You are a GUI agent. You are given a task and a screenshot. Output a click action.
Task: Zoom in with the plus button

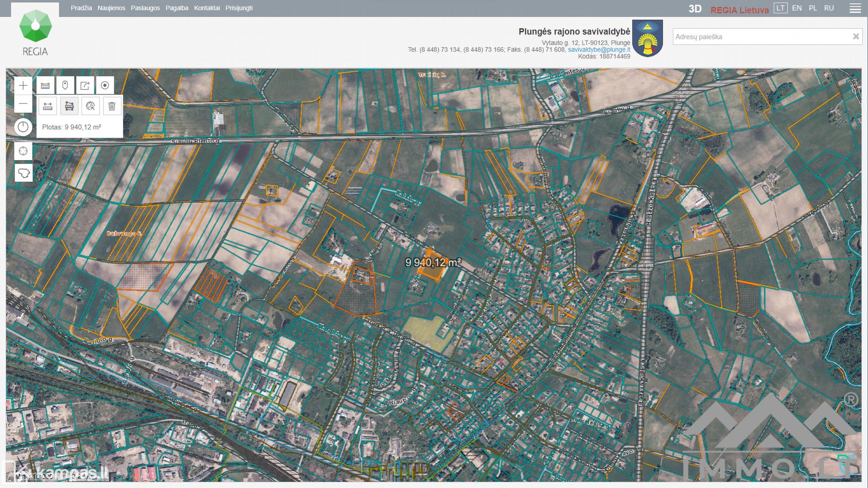(x=23, y=85)
